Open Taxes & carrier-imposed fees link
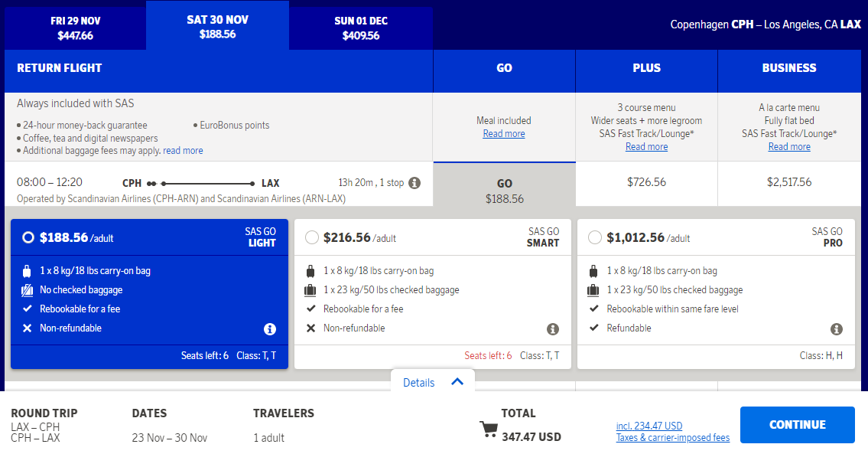The image size is (868, 454). click(x=672, y=438)
